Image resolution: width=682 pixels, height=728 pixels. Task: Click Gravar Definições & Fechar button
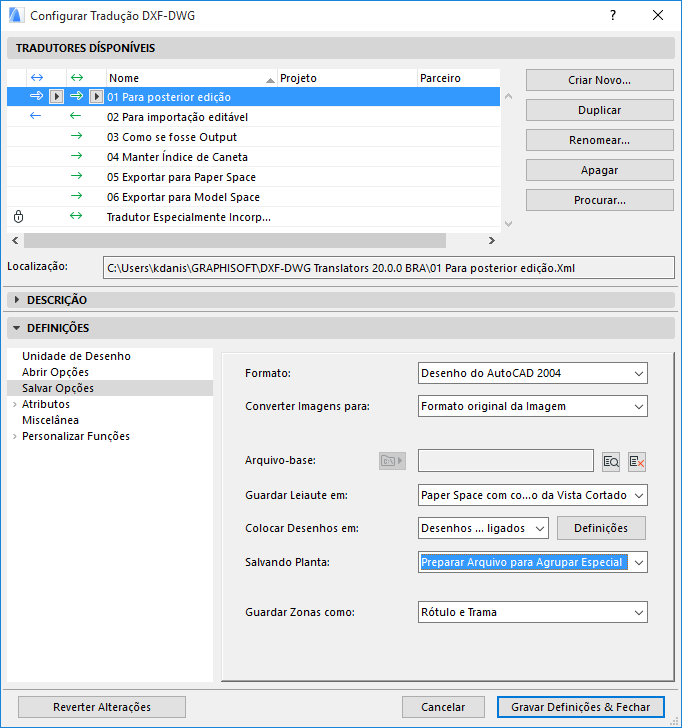(x=580, y=707)
